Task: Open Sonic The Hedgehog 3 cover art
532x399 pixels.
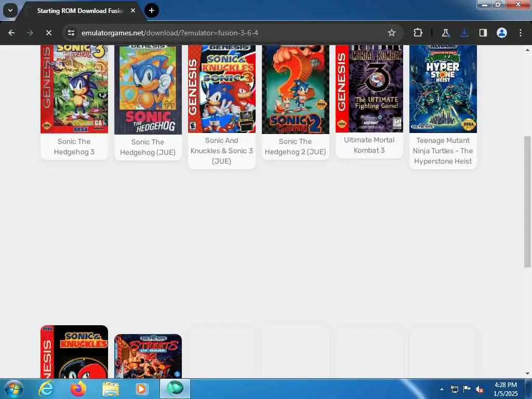Action: tap(74, 89)
